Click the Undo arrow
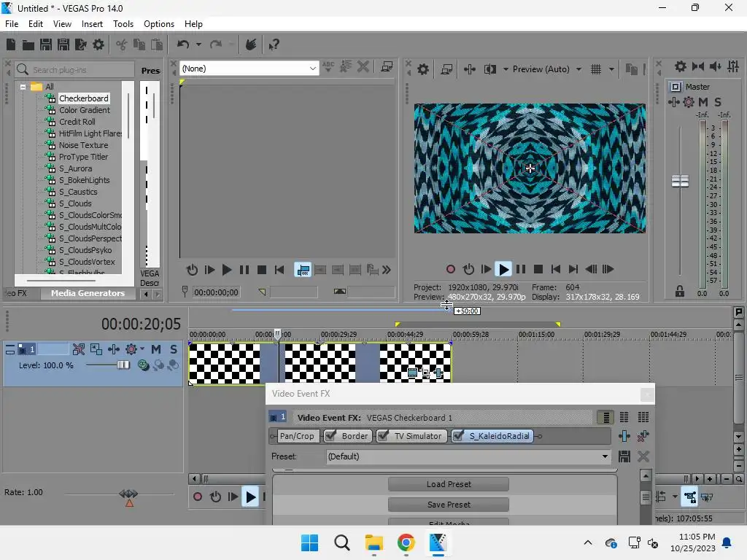Viewport: 747px width, 560px height. pyautogui.click(x=183, y=44)
